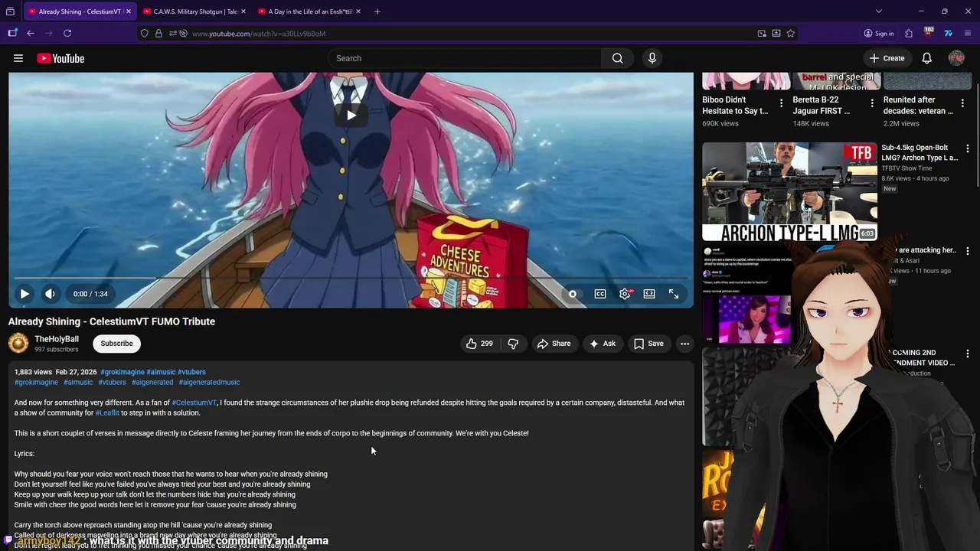Image resolution: width=980 pixels, height=551 pixels.
Task: Click the #Leaflit hashtag link
Action: coord(107,412)
